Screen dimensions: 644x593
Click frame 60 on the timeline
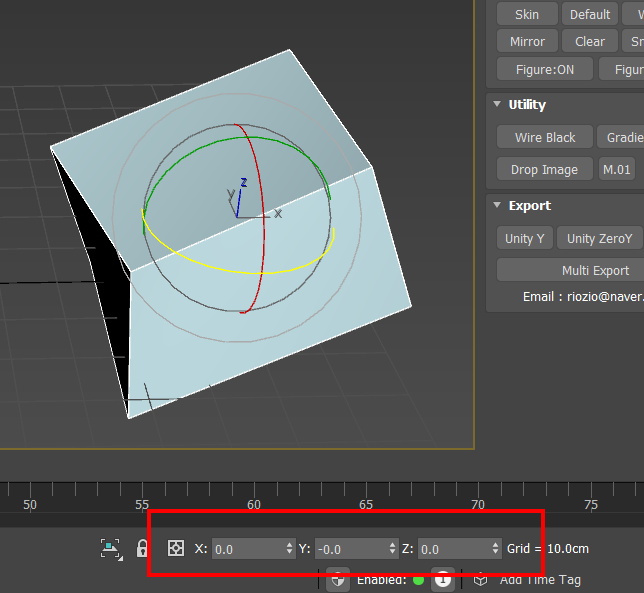pyautogui.click(x=254, y=504)
